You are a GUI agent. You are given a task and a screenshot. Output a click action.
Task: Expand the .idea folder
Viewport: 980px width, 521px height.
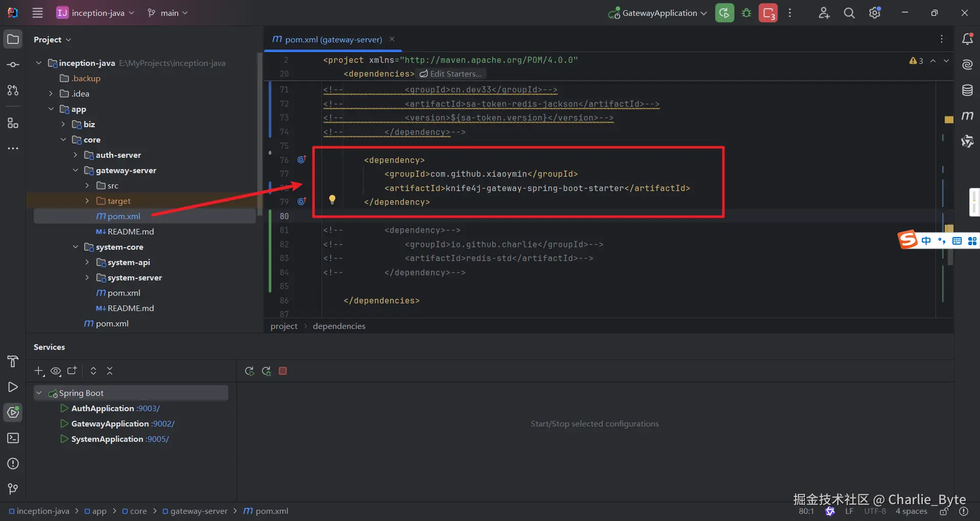pos(51,93)
